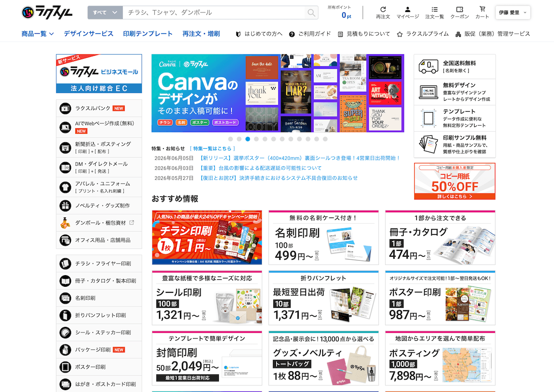Open the すべて search category dropdown

pos(104,12)
